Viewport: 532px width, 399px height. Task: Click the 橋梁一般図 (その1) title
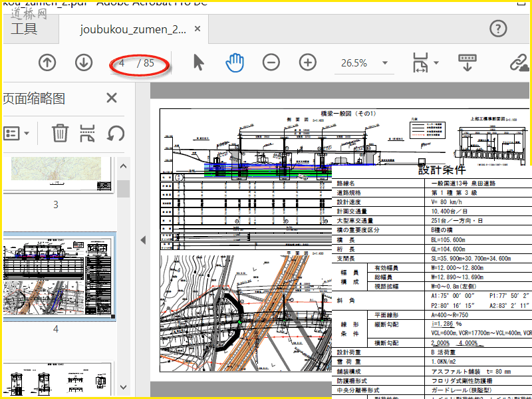[348, 113]
